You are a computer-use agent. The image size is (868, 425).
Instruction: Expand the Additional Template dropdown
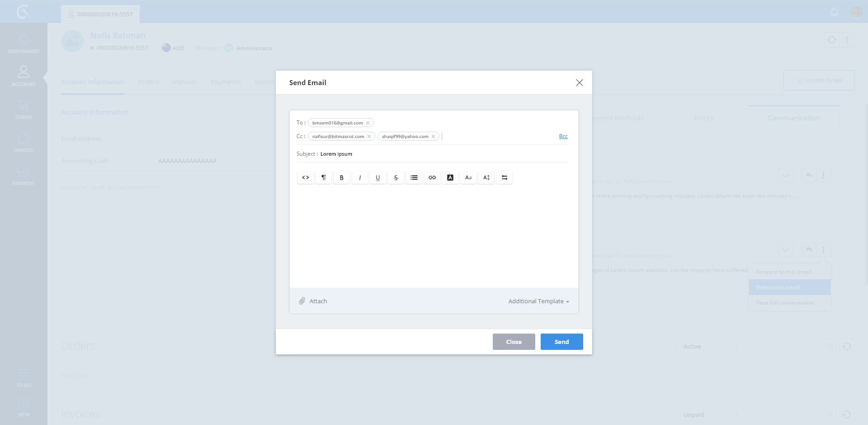click(538, 301)
